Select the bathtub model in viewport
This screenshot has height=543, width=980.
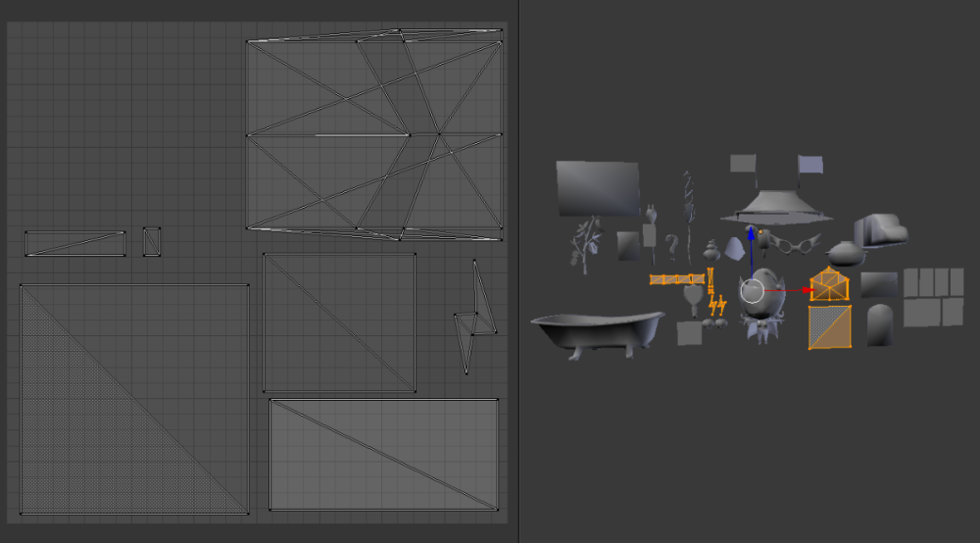pyautogui.click(x=597, y=334)
